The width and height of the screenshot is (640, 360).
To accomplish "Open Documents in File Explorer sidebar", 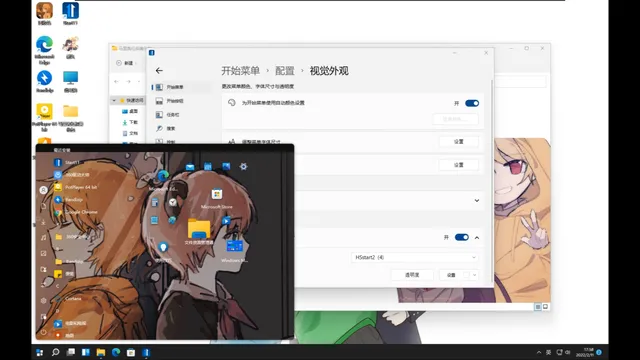I will [130, 133].
